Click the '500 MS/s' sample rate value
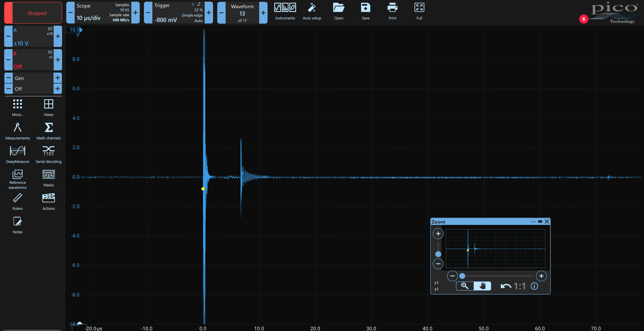 [121, 20]
